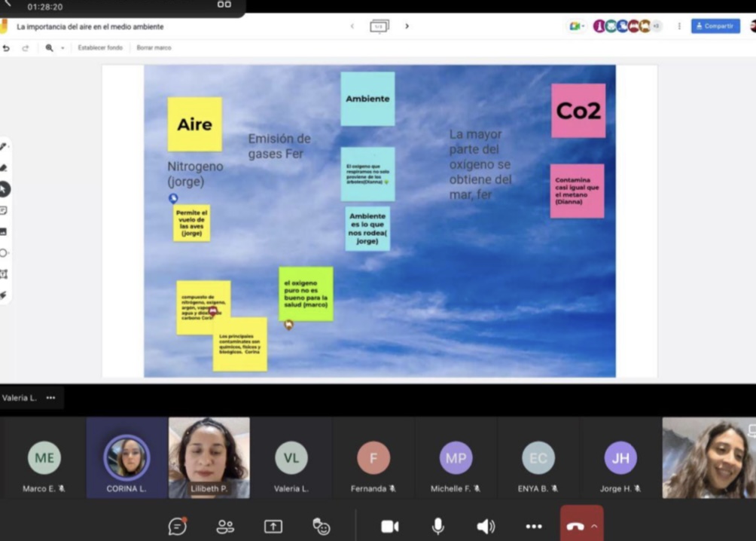The image size is (756, 541).
Task: Click the add image tool icon
Action: tap(4, 231)
